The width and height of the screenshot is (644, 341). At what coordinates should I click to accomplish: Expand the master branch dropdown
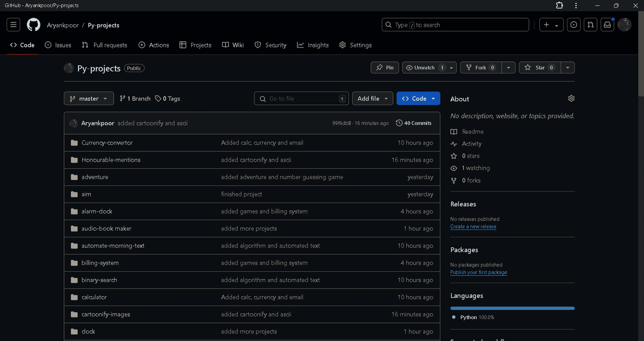tap(89, 99)
